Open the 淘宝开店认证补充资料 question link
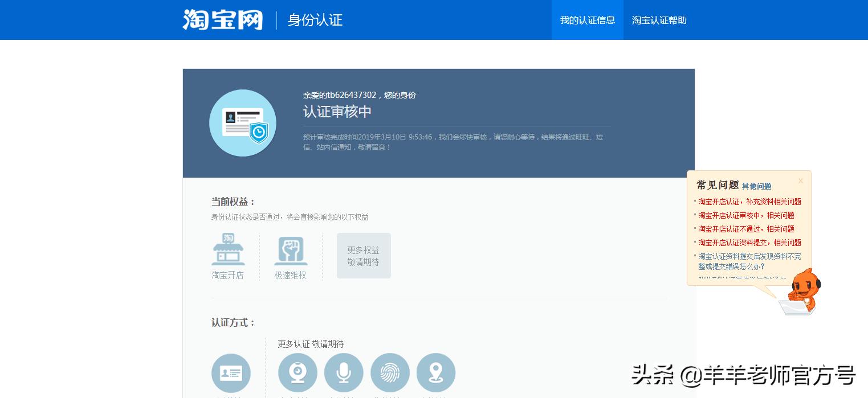This screenshot has height=398, width=868. (x=749, y=202)
